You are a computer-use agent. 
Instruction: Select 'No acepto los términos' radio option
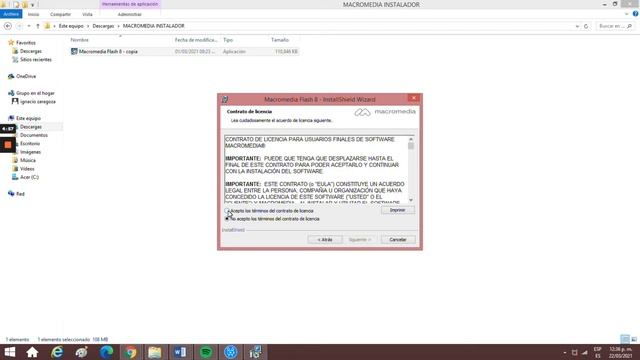coord(227,219)
